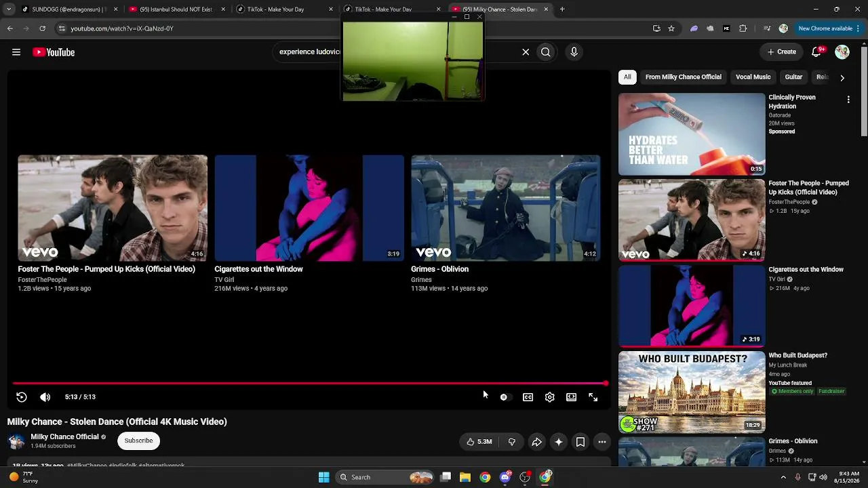Share this video

coord(536,442)
